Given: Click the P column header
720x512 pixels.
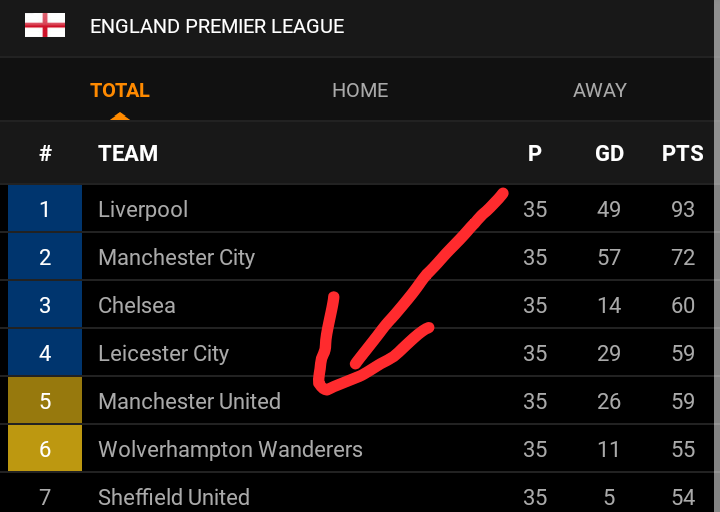Looking at the screenshot, I should click(x=535, y=154).
